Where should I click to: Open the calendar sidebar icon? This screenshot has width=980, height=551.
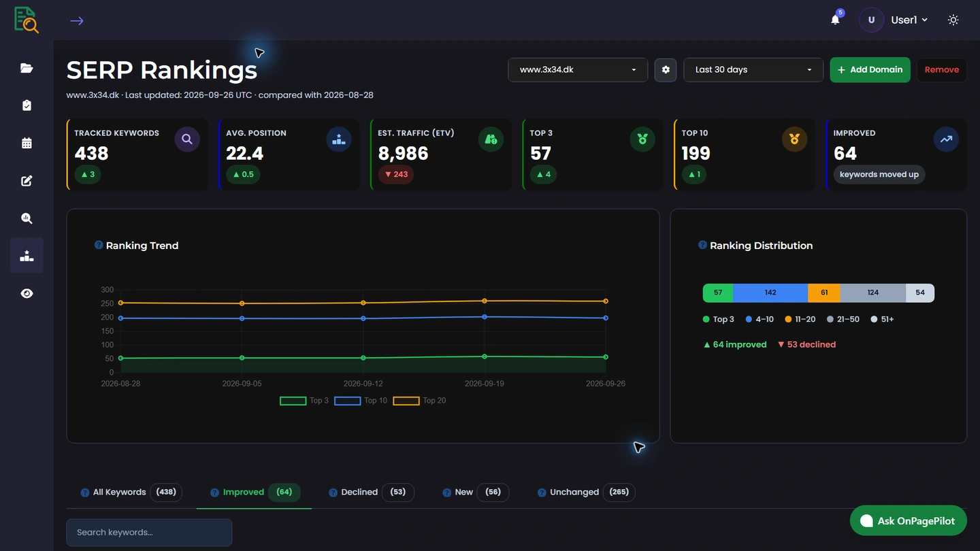coord(27,143)
